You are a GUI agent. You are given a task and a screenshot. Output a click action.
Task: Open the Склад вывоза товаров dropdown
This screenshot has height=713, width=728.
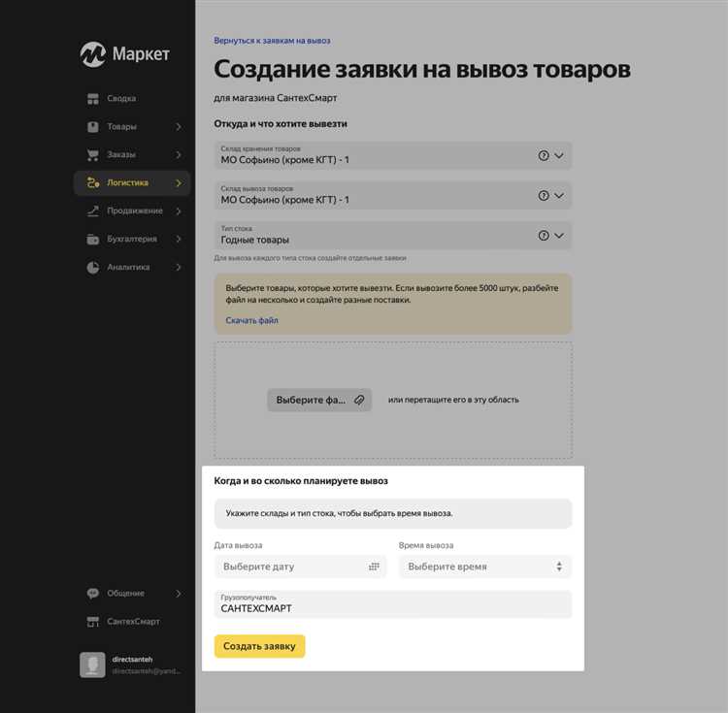[559, 195]
